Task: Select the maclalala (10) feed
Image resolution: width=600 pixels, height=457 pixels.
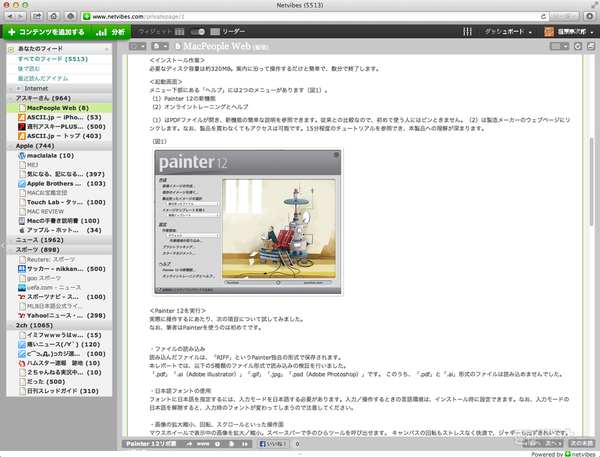Action: [x=59, y=156]
